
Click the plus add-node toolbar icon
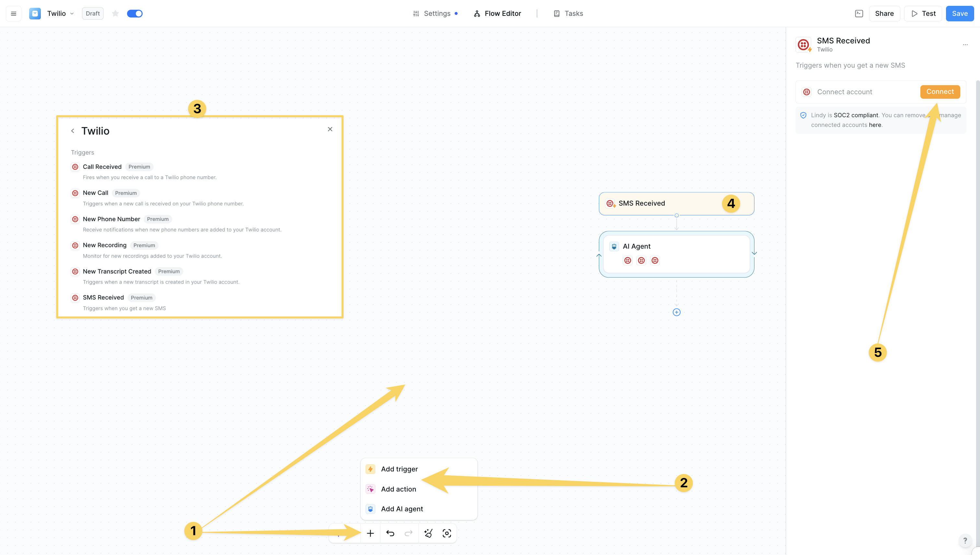point(370,533)
